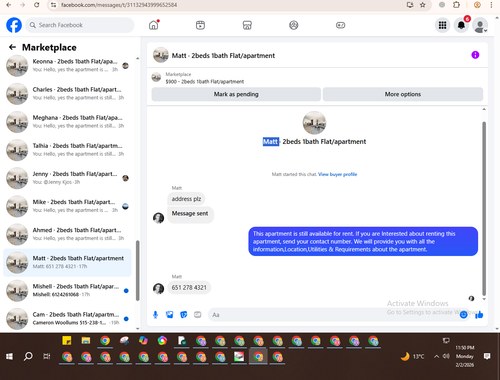The image size is (500, 380).
Task: Open Sticky Notes from the taskbar
Action: [67, 341]
